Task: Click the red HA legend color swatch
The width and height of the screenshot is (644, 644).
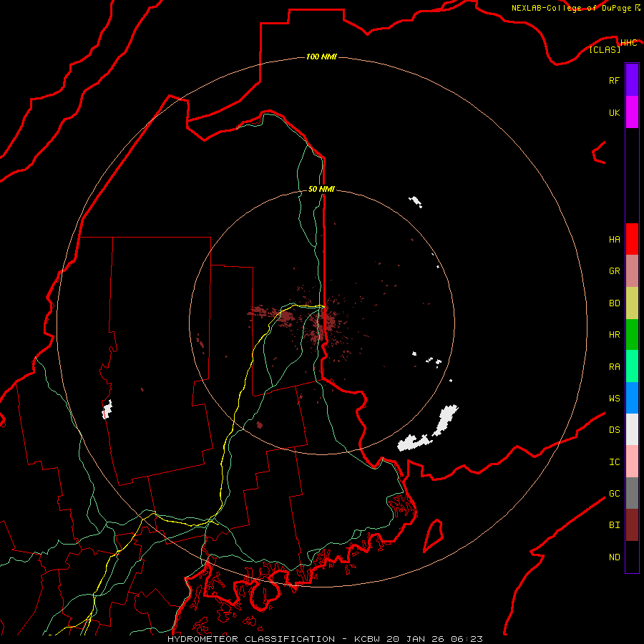Action: [632, 239]
